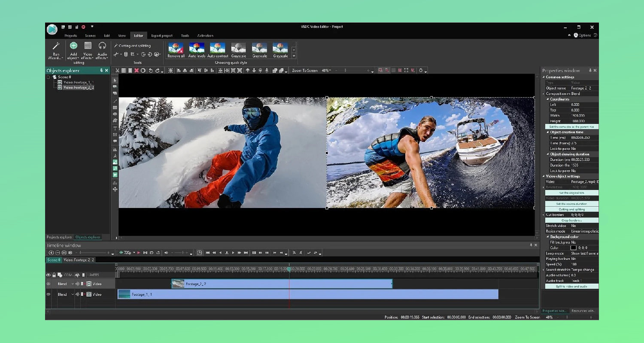Image resolution: width=644 pixels, height=343 pixels.
Task: Select the arrow pointer tool in left toolbar
Action: 115,80
